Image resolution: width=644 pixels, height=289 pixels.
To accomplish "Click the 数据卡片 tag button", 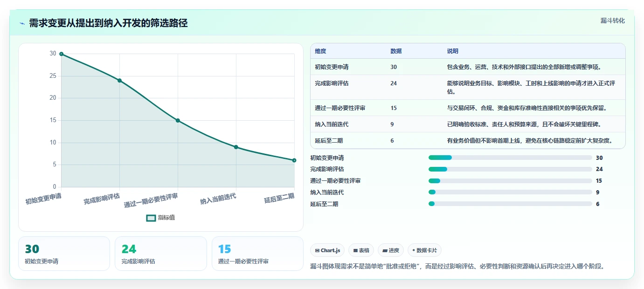I will click(x=424, y=250).
